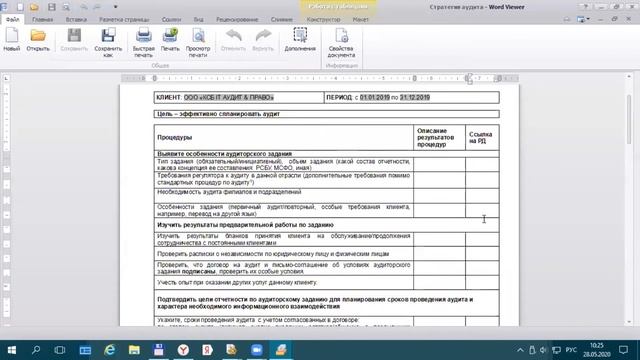Open the notification center icon

(623, 350)
